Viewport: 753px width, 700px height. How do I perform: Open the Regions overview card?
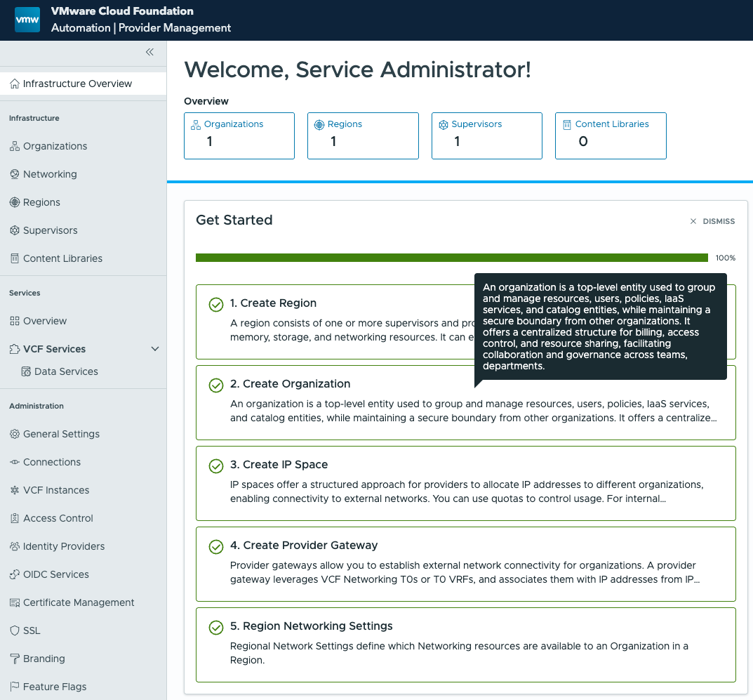tap(363, 136)
